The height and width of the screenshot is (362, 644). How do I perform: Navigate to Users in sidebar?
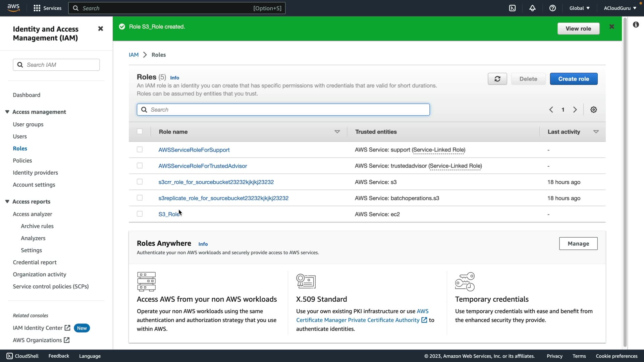click(20, 136)
